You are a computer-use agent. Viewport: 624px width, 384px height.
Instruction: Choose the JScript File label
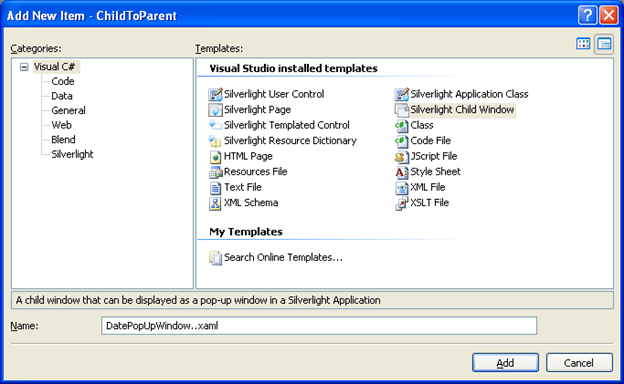point(434,156)
